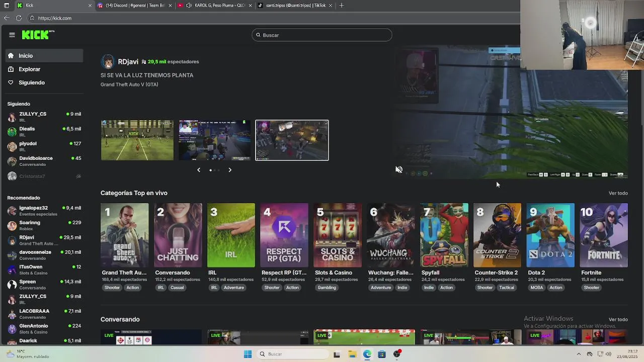The width and height of the screenshot is (644, 362).
Task: Select third featured thumbnail, outlined in white
Action: pyautogui.click(x=292, y=140)
